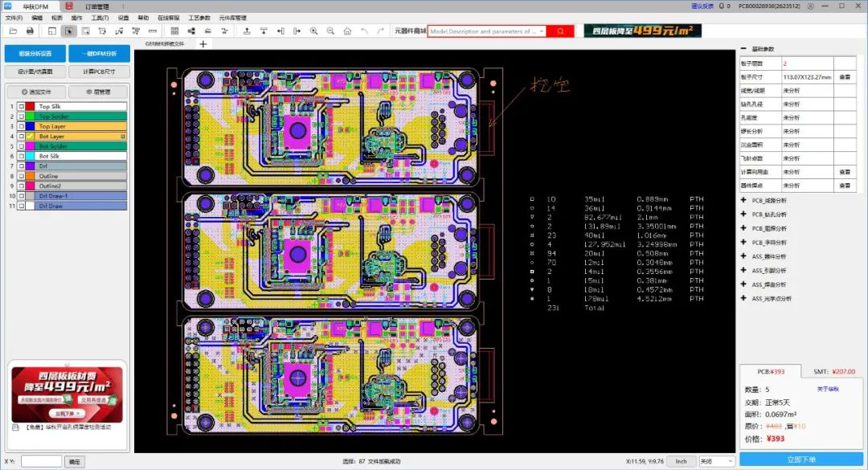Screen dimensions: 868x470
Task: Toggle the Outline2 layer checkbox
Action: (x=21, y=184)
